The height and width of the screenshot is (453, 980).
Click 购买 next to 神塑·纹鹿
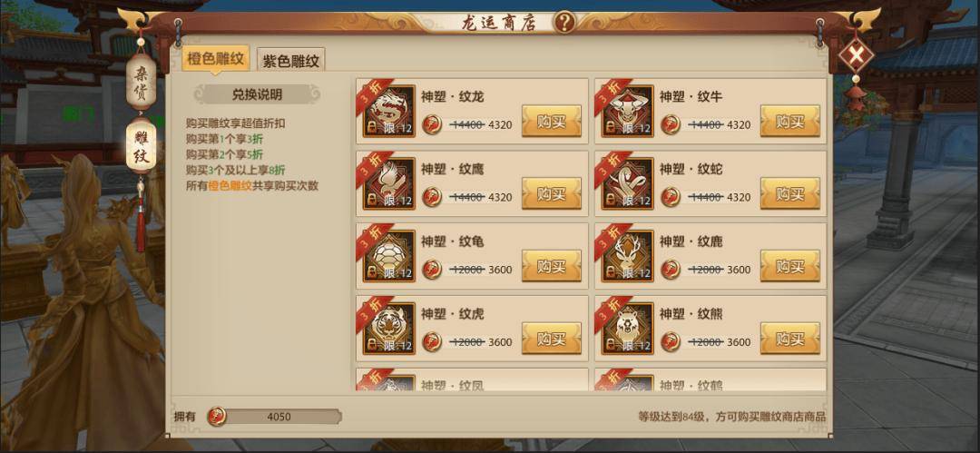(790, 266)
